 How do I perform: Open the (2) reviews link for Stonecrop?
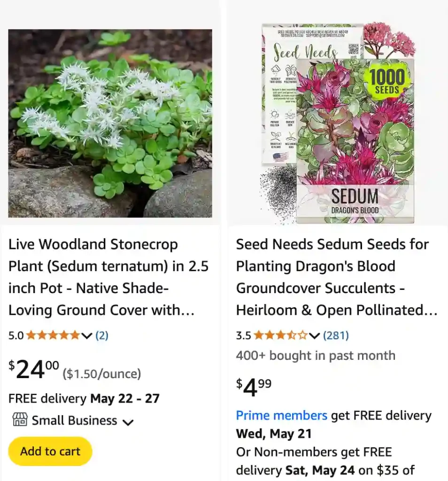pyautogui.click(x=101, y=335)
